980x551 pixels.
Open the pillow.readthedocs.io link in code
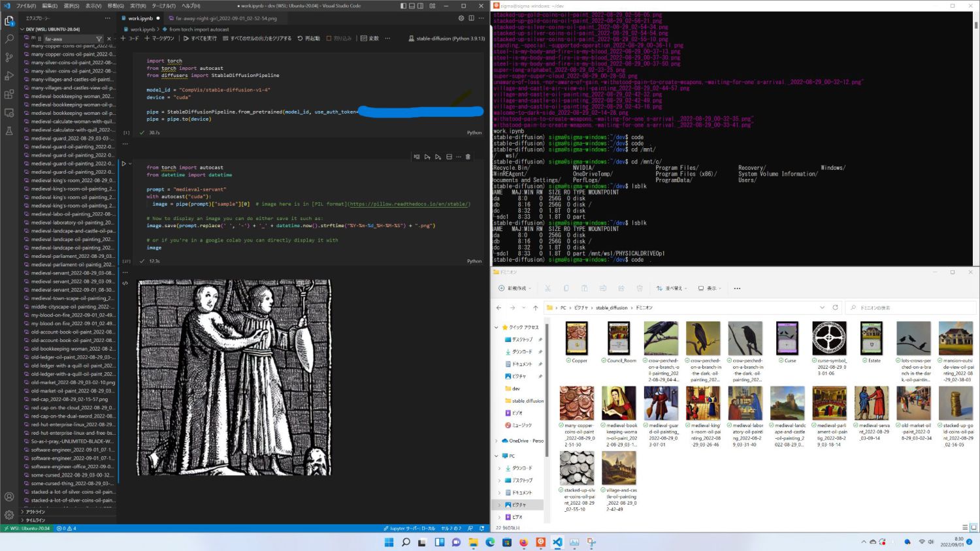[410, 204]
